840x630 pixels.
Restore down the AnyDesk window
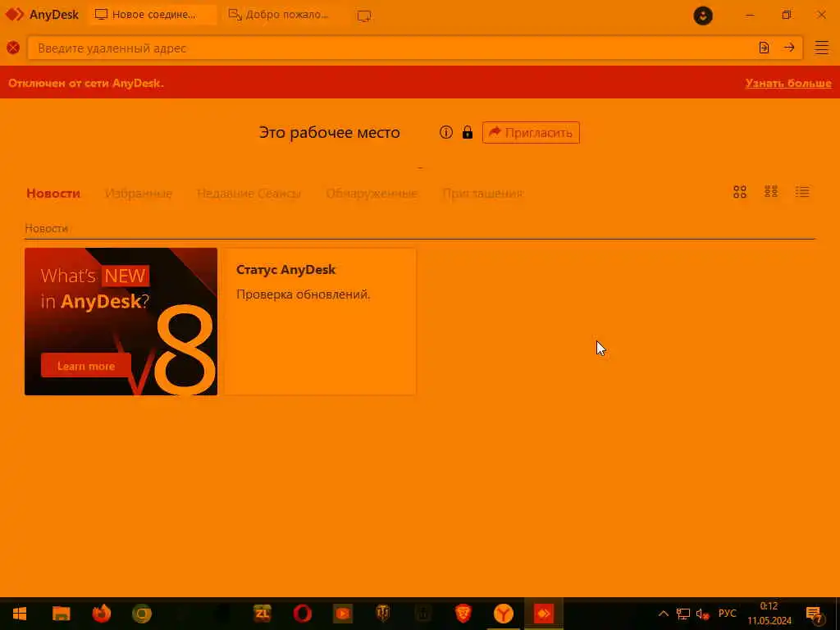(786, 15)
